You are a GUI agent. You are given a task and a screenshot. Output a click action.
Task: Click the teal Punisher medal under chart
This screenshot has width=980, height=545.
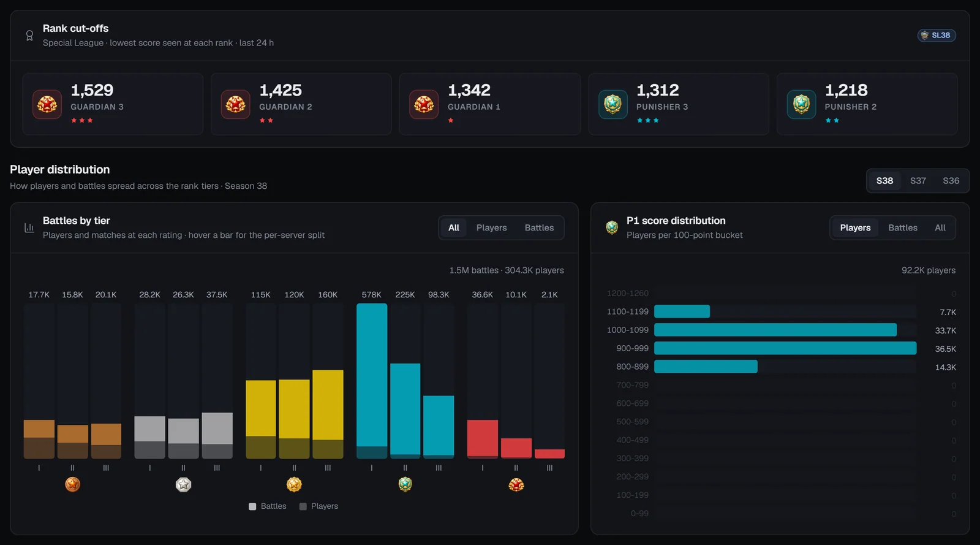(405, 484)
